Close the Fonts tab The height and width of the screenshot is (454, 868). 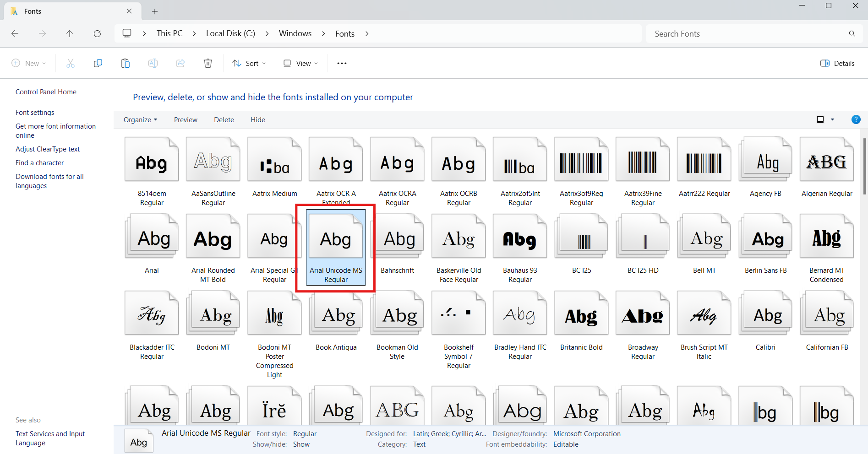[129, 11]
